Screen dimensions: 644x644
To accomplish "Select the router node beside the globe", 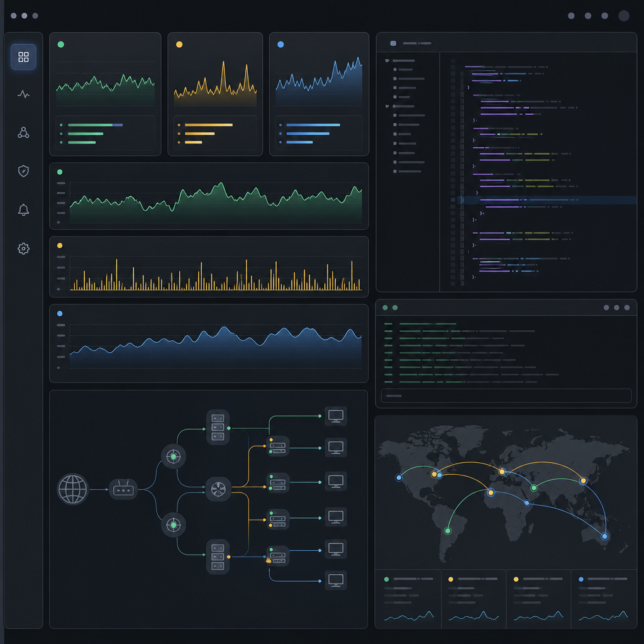I will coord(123,489).
